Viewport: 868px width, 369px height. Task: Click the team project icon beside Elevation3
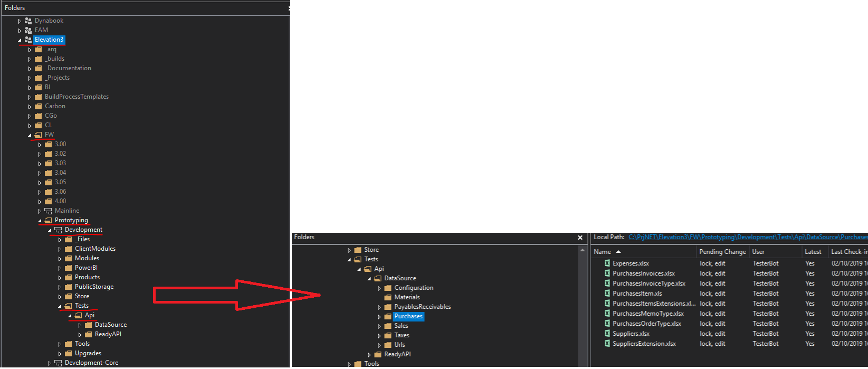(x=28, y=40)
